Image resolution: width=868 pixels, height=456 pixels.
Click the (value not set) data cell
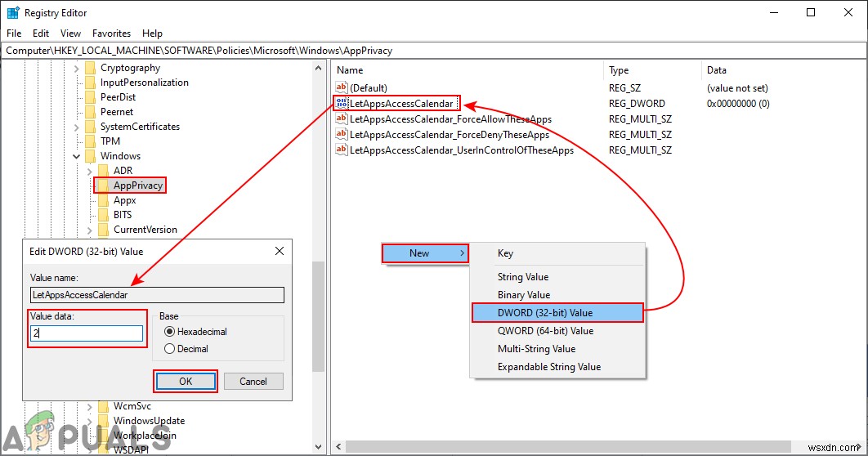737,88
